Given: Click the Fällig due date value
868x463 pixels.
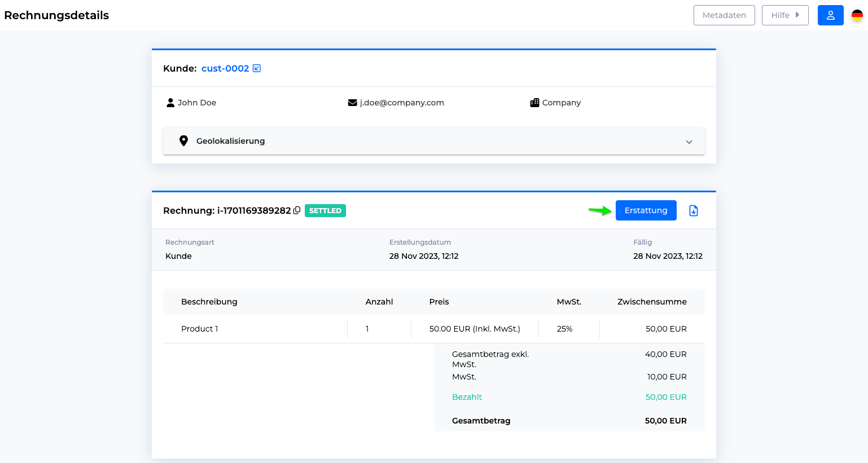Looking at the screenshot, I should click(x=668, y=256).
